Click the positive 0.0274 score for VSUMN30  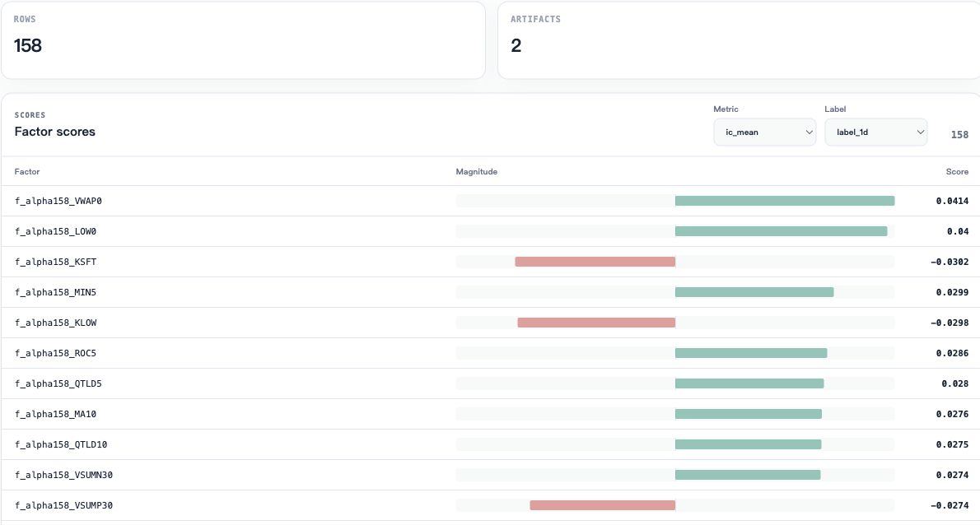tap(952, 475)
